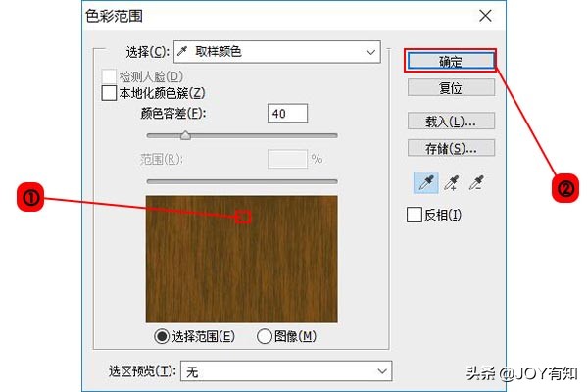Choose the 选择范围 radio button
The height and width of the screenshot is (392, 588).
click(x=162, y=336)
